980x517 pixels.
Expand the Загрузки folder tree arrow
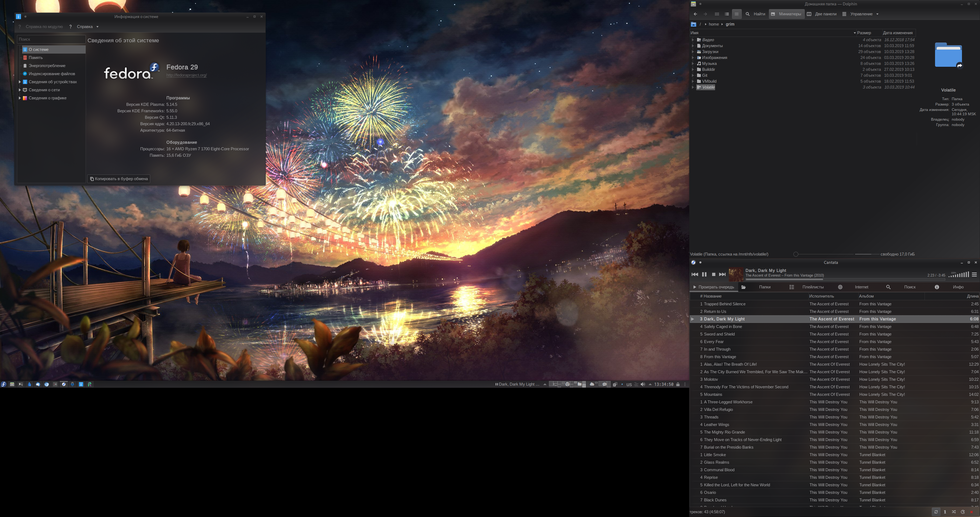click(693, 52)
